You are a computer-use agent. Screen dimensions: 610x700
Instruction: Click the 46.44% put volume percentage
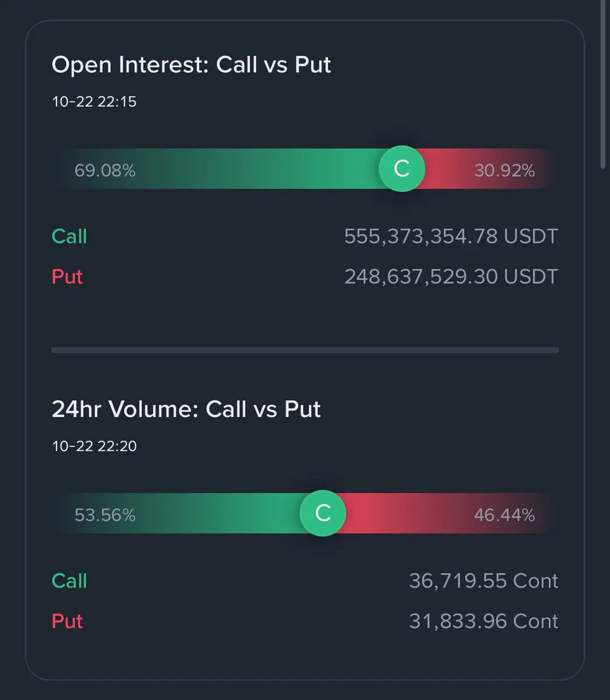click(x=504, y=515)
